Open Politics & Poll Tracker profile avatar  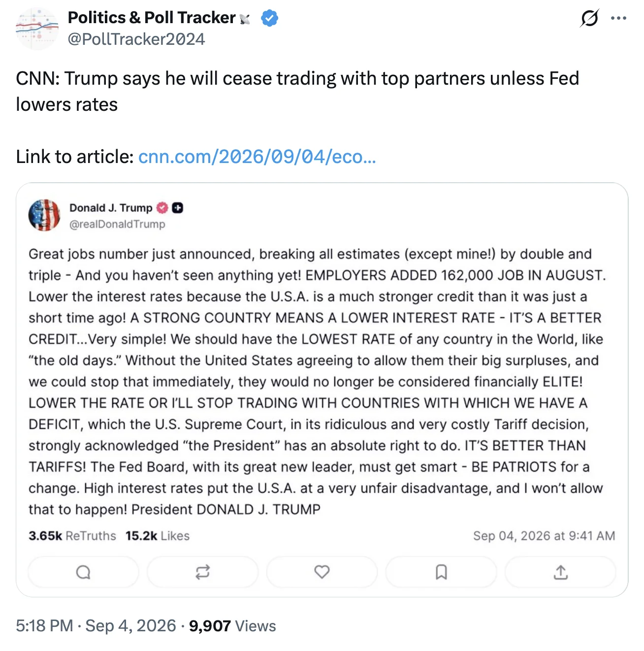[x=37, y=29]
